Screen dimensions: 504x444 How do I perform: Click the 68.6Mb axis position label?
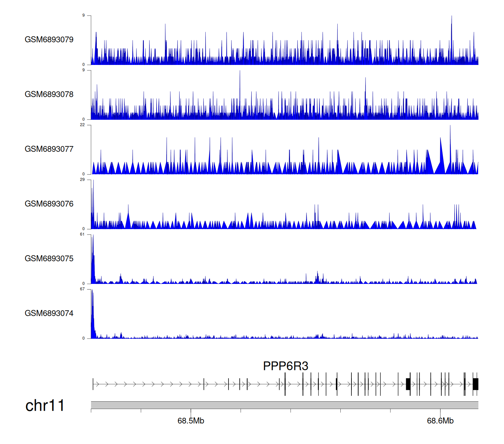440,421
